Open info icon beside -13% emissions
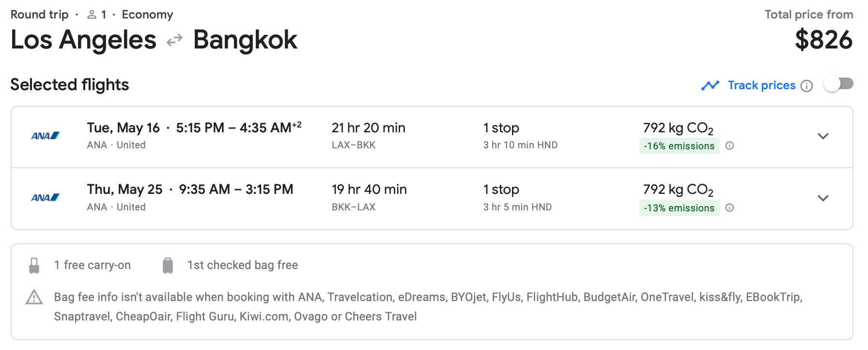Screen dimensions: 868x350 (729, 208)
